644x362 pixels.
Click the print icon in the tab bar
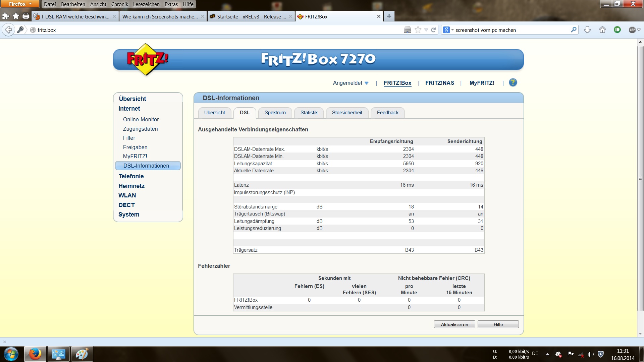click(26, 16)
